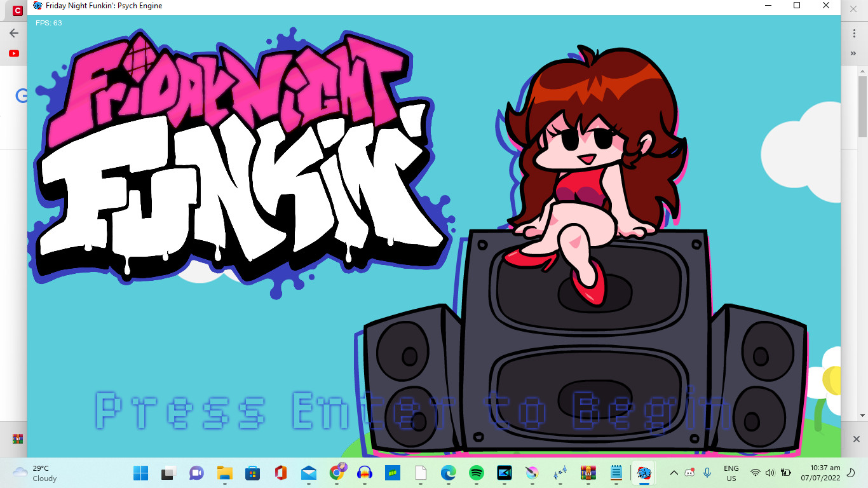Image resolution: width=868 pixels, height=488 pixels.
Task: Open Audacity from the taskbar
Action: 365,473
